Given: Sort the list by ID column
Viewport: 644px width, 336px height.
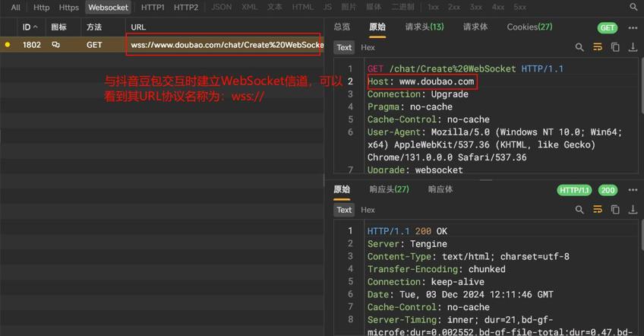Looking at the screenshot, I should point(30,27).
